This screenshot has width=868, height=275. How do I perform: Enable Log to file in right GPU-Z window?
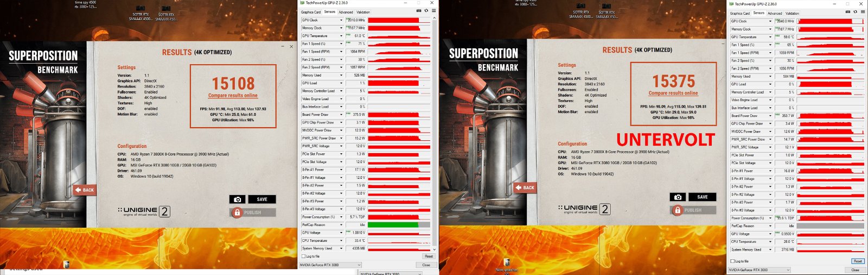pos(732,261)
